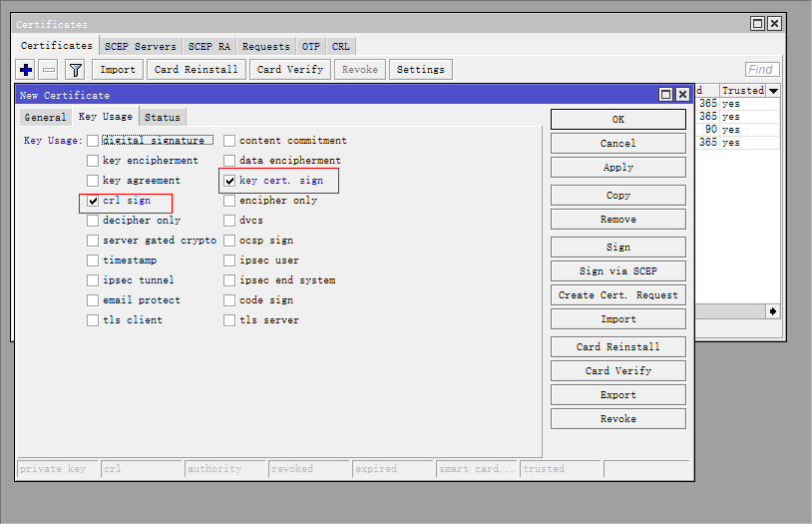Click the column list dropdown arrow

click(773, 91)
